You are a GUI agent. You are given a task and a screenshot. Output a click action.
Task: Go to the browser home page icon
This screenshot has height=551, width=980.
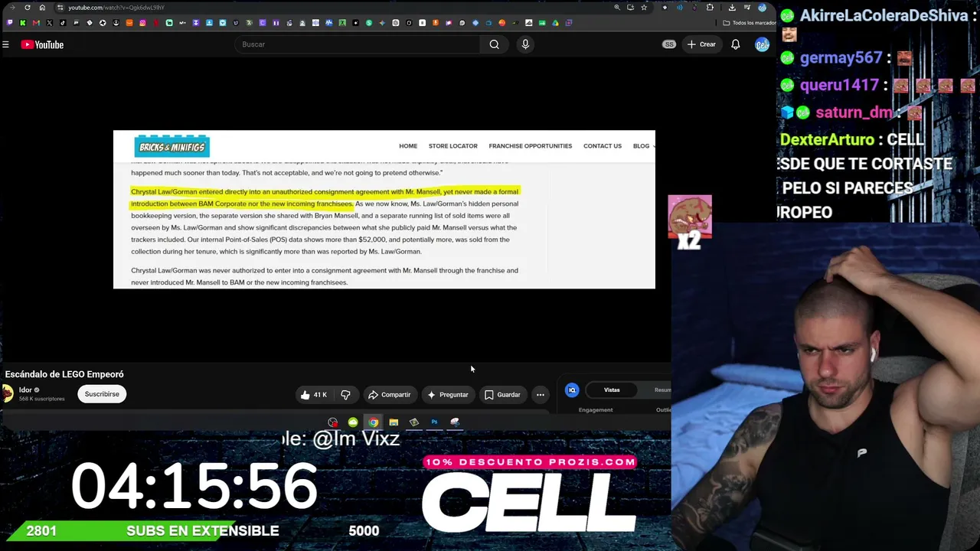[x=42, y=8]
